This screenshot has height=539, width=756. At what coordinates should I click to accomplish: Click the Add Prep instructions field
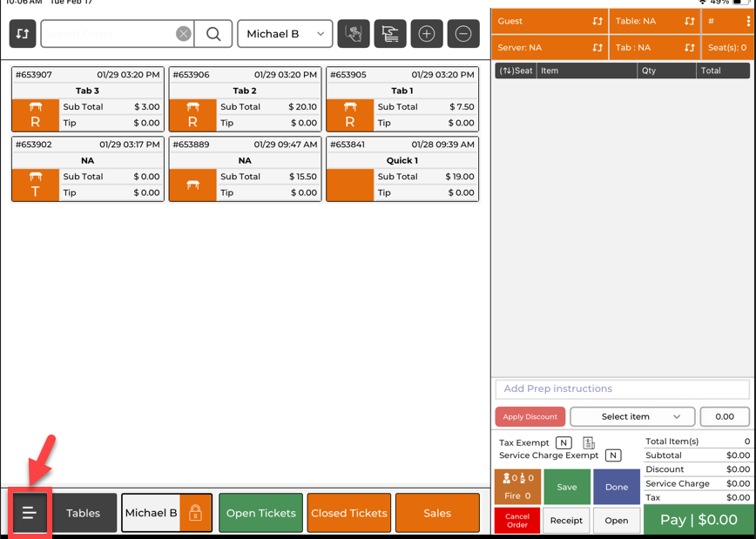click(x=622, y=388)
